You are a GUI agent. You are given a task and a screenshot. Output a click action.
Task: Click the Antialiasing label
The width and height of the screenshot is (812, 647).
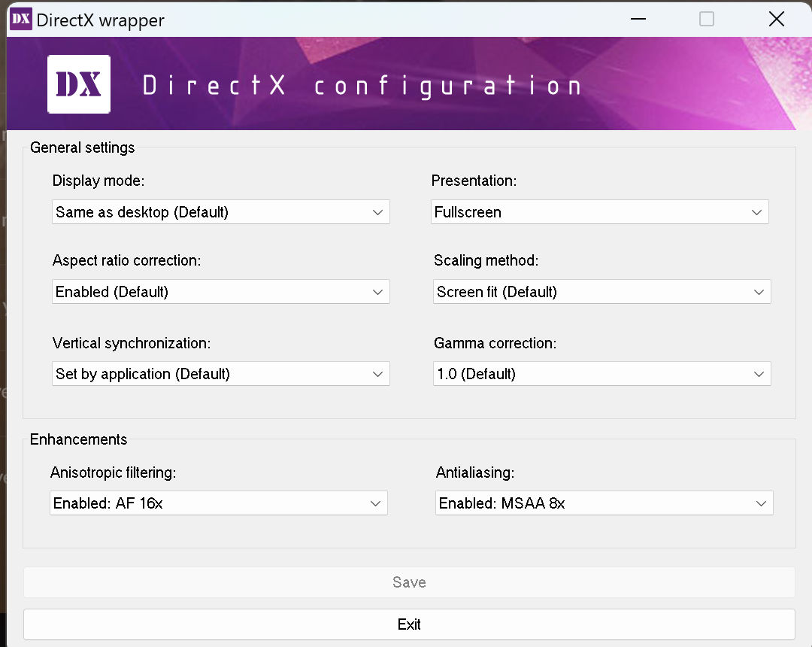[475, 472]
